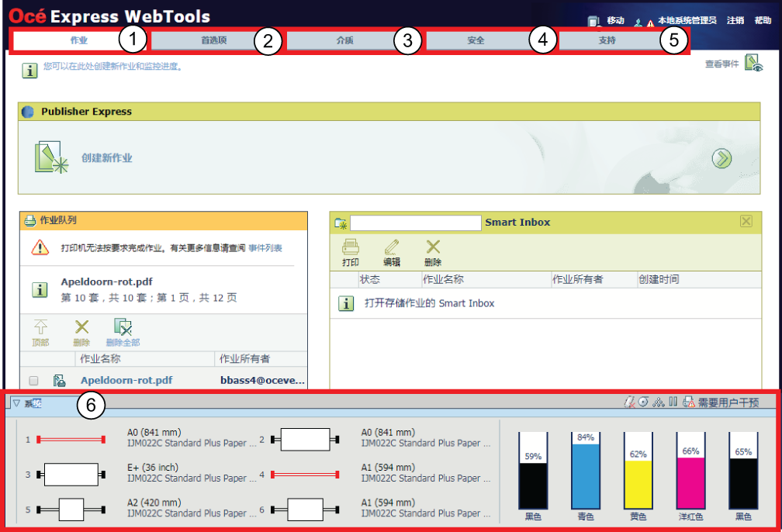The width and height of the screenshot is (782, 532).
Task: Click the warning triangle in job queue
Action: (40, 247)
